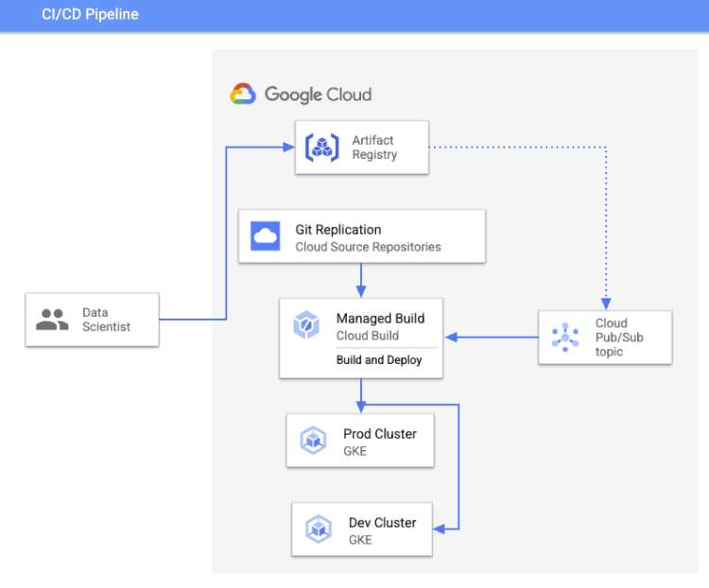Click the Cloud Pub/Sub topic icon
The height and width of the screenshot is (588, 709).
[565, 337]
